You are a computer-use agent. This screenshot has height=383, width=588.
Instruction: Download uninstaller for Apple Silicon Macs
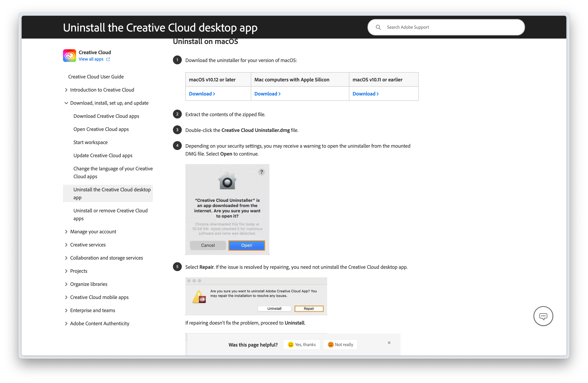coord(267,94)
